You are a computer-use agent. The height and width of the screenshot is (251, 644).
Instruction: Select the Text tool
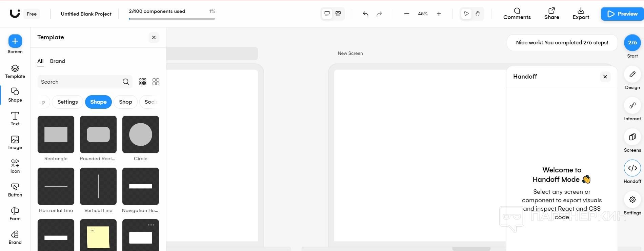[15, 119]
